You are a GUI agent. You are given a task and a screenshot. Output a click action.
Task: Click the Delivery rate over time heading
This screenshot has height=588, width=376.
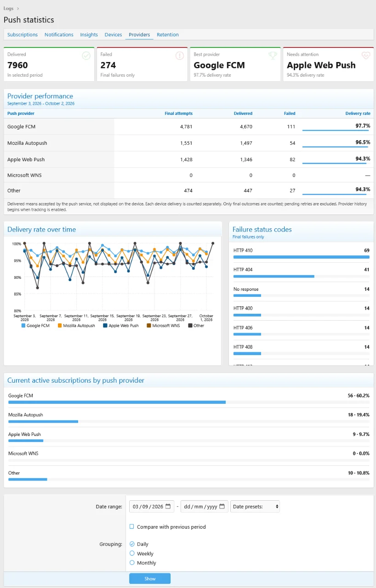tap(41, 229)
